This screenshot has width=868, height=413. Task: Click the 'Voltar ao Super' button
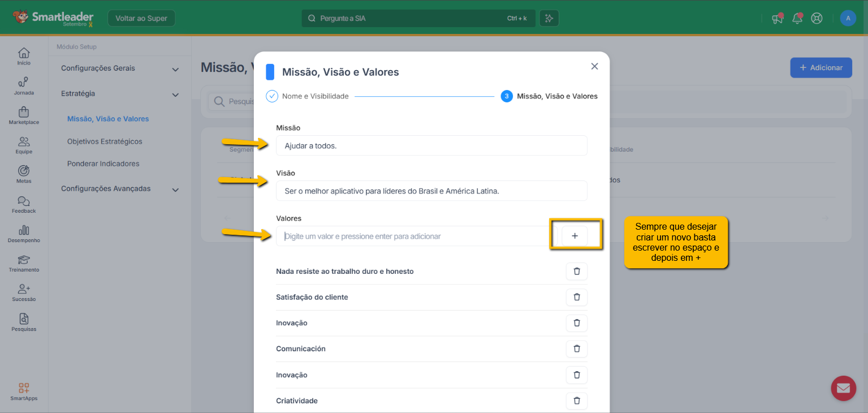(x=141, y=18)
